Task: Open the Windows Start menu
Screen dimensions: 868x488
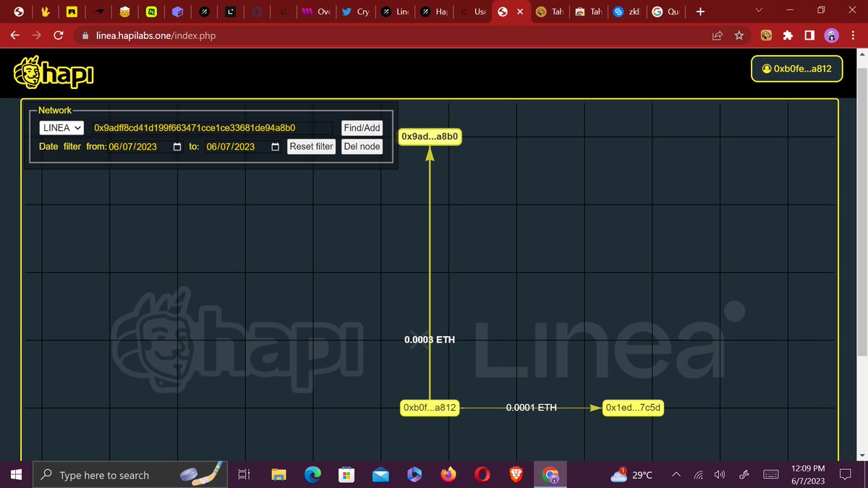Action: (16, 475)
